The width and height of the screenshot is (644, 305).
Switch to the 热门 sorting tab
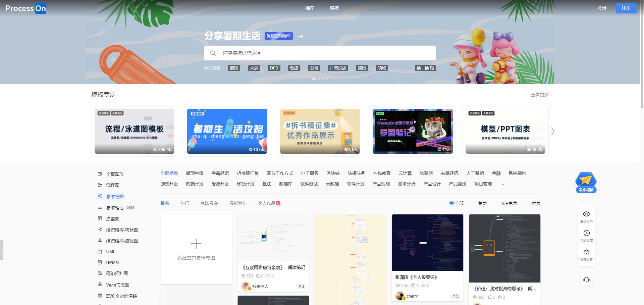[x=185, y=203]
